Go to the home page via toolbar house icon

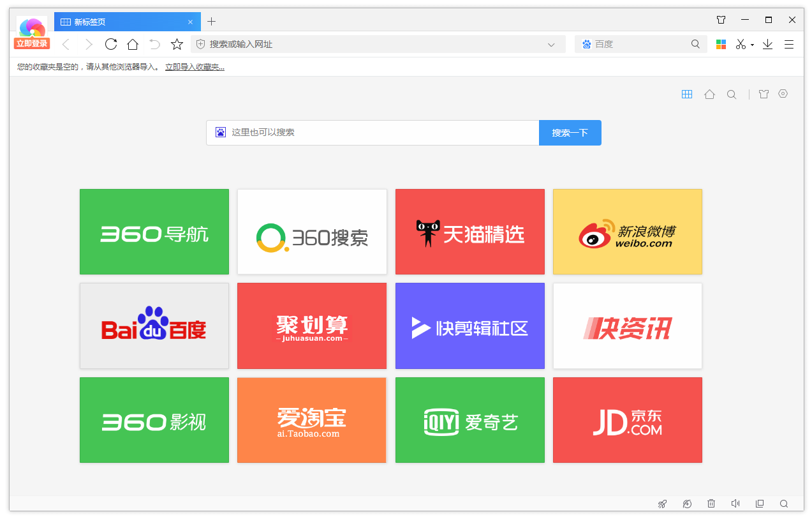(x=133, y=44)
